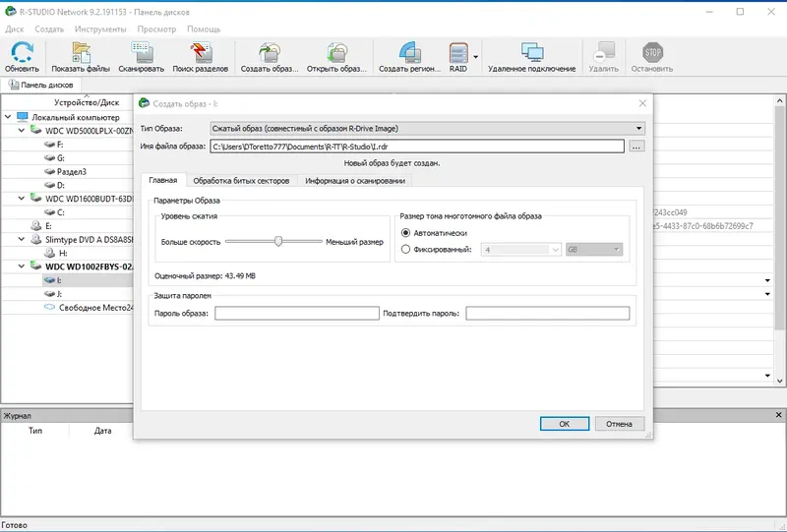Click the Удалить toolbar icon

tap(604, 52)
